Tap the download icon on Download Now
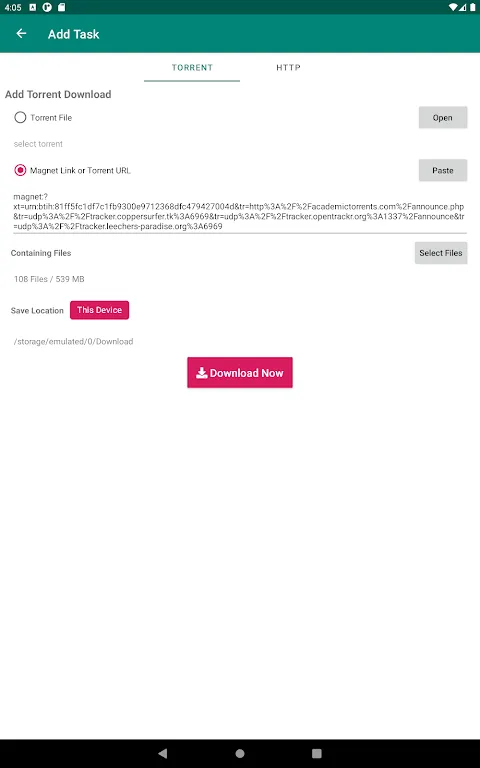480x768 pixels. tap(201, 373)
